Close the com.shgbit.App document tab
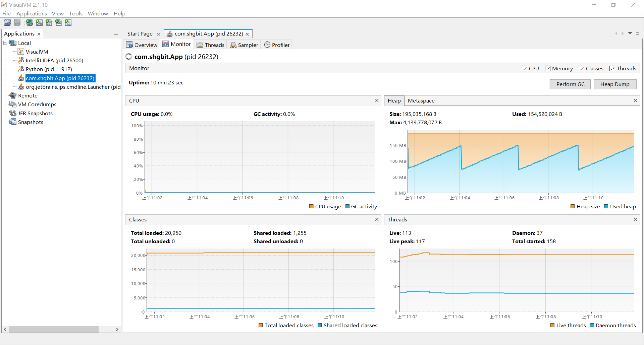The height and width of the screenshot is (345, 644). click(x=247, y=34)
